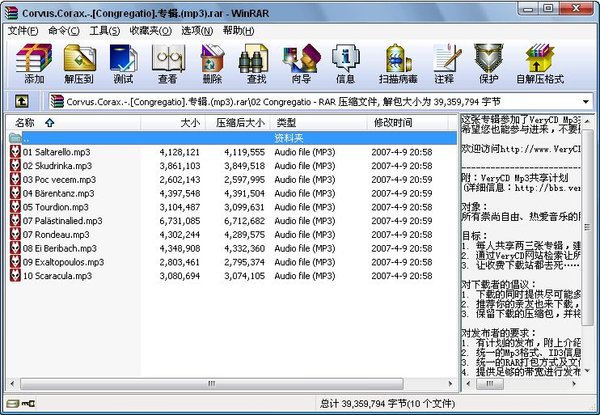Open the 注释 (Comment) tool

(x=445, y=63)
